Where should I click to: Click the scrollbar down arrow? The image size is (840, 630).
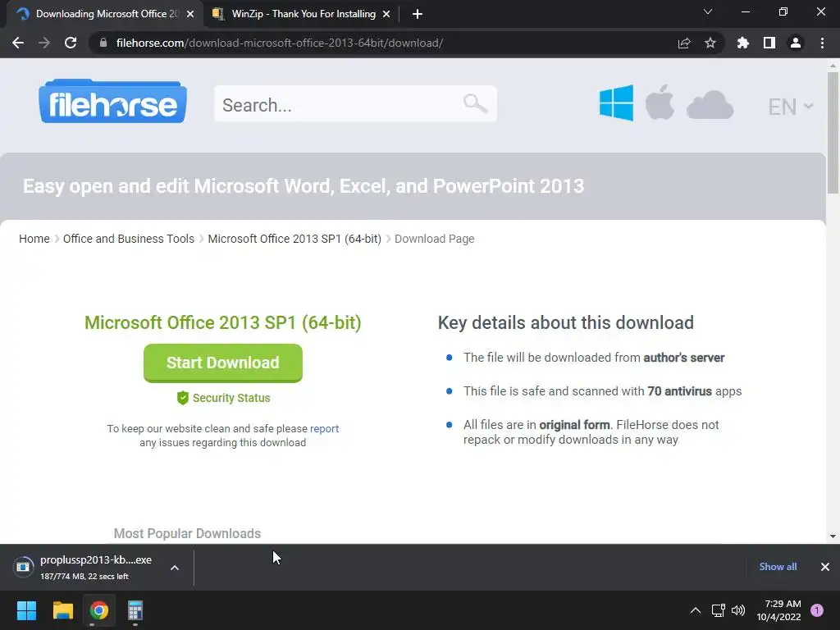click(833, 536)
